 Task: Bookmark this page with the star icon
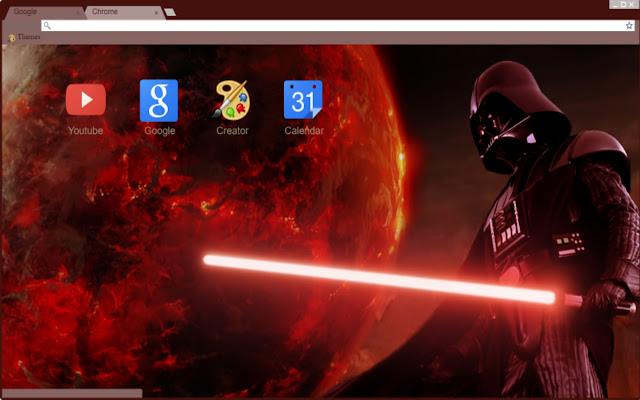coord(629,26)
